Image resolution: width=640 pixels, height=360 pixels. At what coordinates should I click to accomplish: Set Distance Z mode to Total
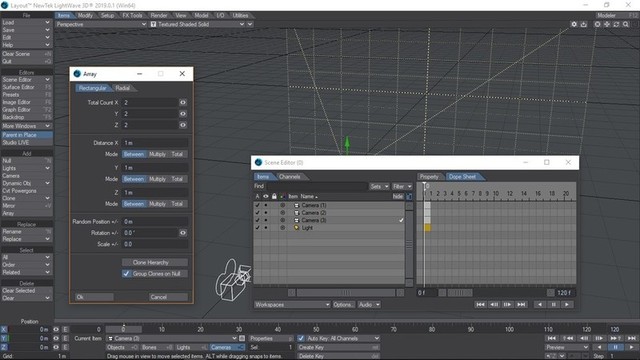[x=177, y=204]
